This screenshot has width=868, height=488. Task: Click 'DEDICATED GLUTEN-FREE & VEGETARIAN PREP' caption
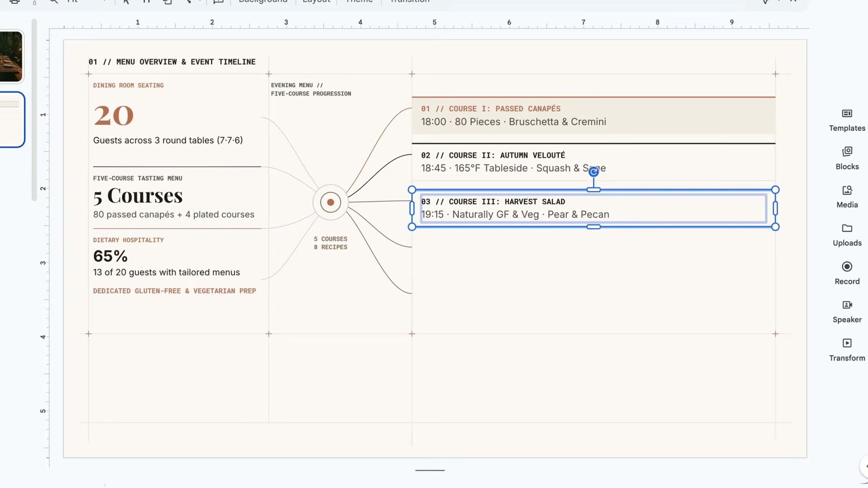(174, 291)
